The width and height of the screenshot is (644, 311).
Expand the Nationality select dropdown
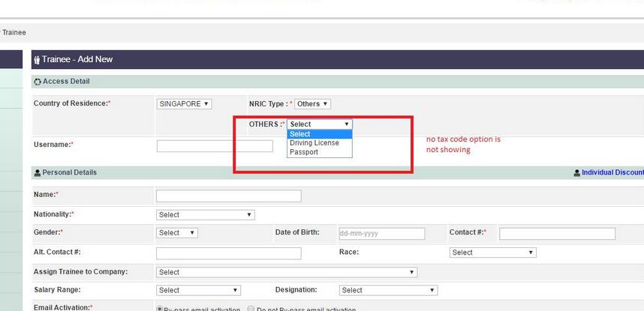point(206,214)
